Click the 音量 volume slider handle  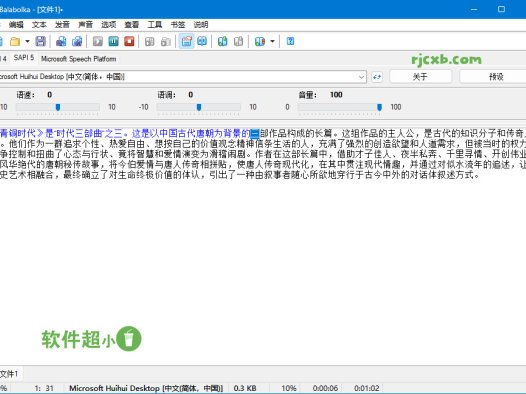[379, 107]
